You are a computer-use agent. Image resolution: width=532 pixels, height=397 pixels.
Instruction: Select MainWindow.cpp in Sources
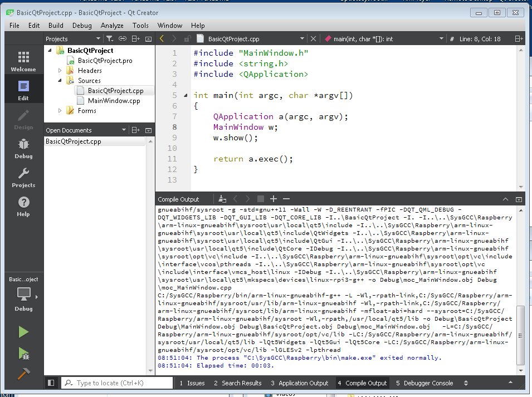tap(114, 101)
